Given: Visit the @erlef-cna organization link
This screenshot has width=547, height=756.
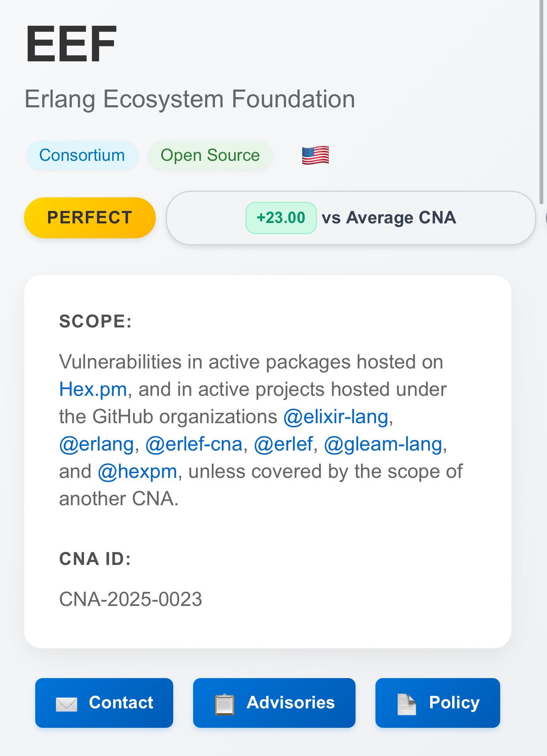Looking at the screenshot, I should point(194,444).
